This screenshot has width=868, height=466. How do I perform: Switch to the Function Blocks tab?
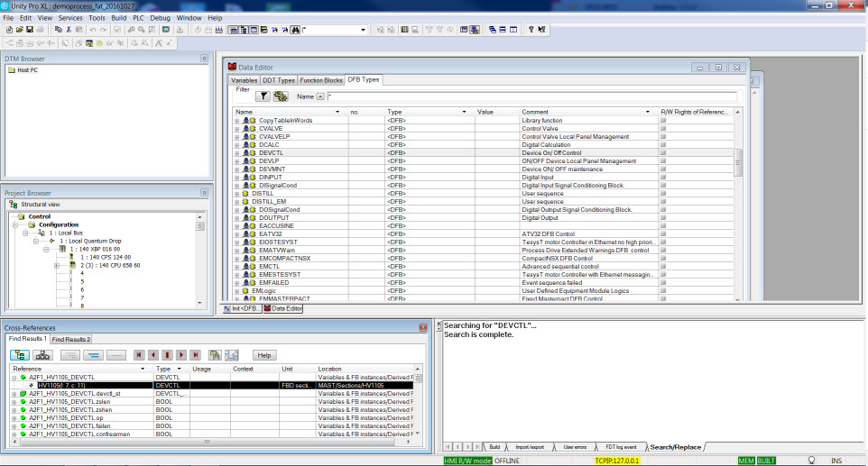pyautogui.click(x=321, y=80)
